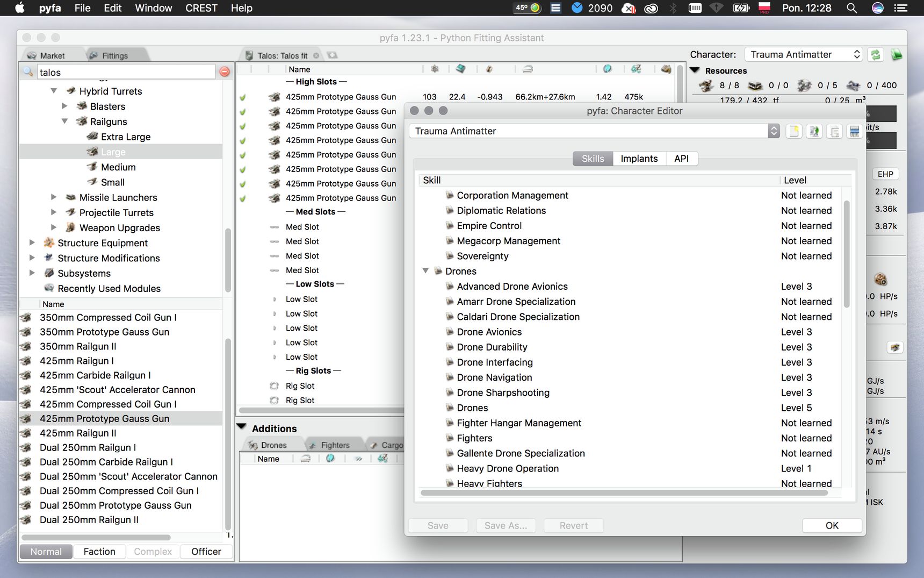Toggle the checkmark of the last Gauss Gun above Med Slots
This screenshot has height=578, width=924.
pyautogui.click(x=243, y=198)
